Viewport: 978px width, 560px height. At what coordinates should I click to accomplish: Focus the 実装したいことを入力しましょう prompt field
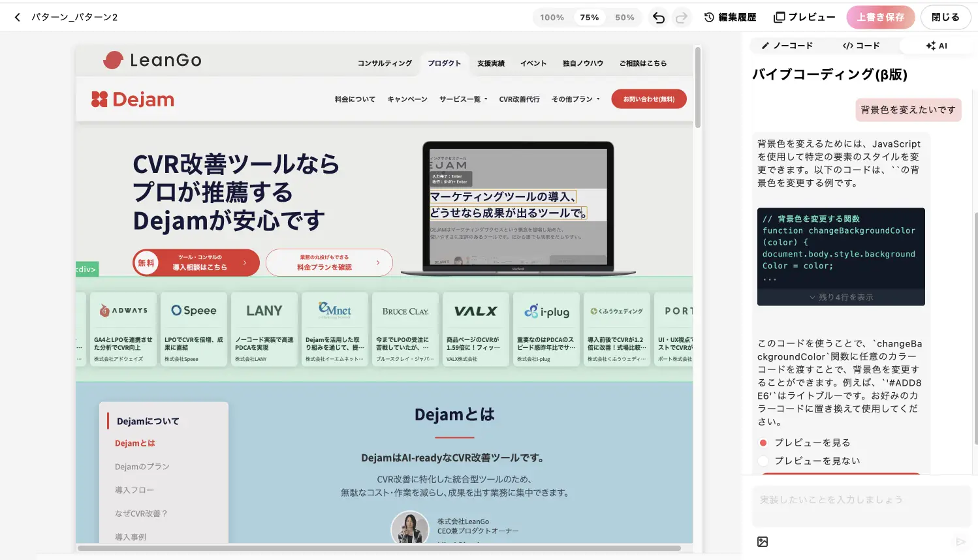(x=860, y=506)
